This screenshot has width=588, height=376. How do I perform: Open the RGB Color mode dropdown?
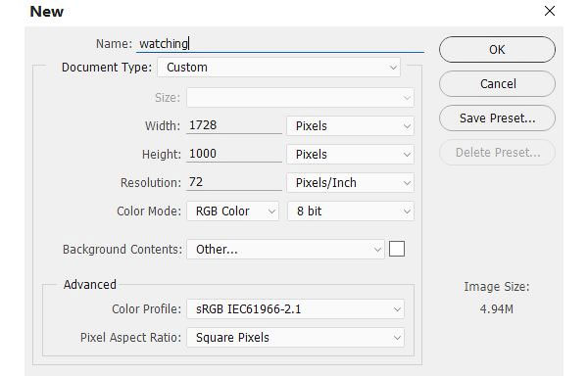233,211
